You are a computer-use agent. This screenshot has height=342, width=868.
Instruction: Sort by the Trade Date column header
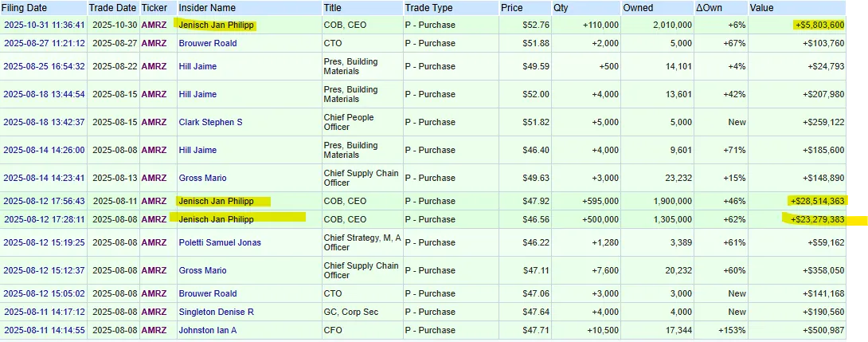(114, 8)
